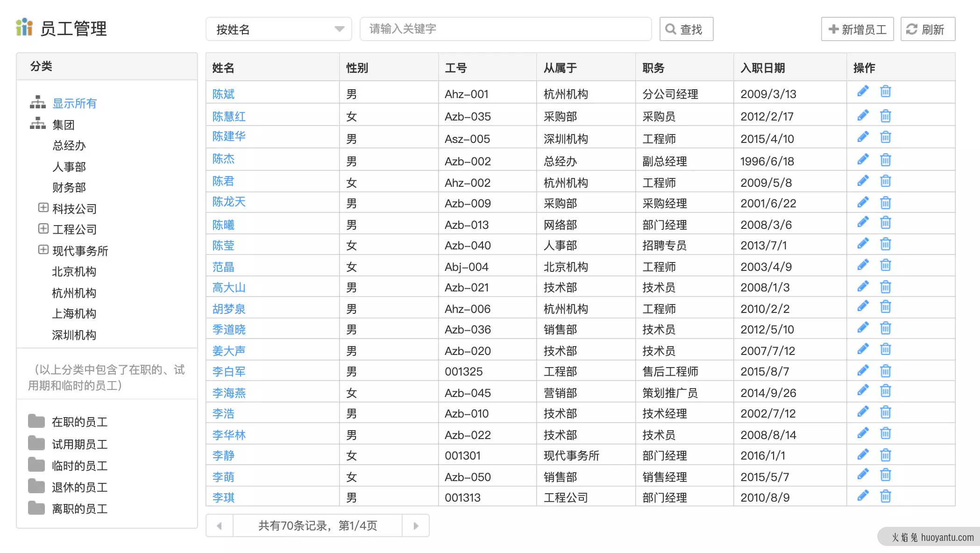The height and width of the screenshot is (553, 980).
Task: Go to the previous page with left arrow
Action: pyautogui.click(x=220, y=526)
